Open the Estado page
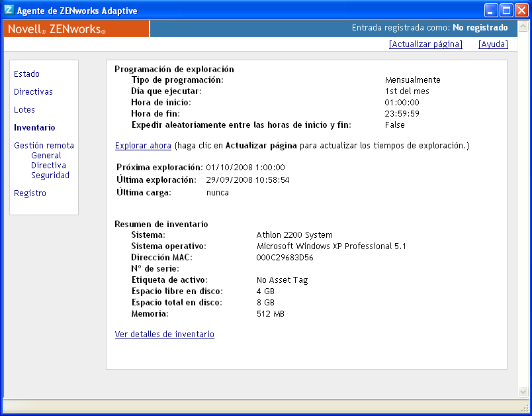 coord(27,74)
